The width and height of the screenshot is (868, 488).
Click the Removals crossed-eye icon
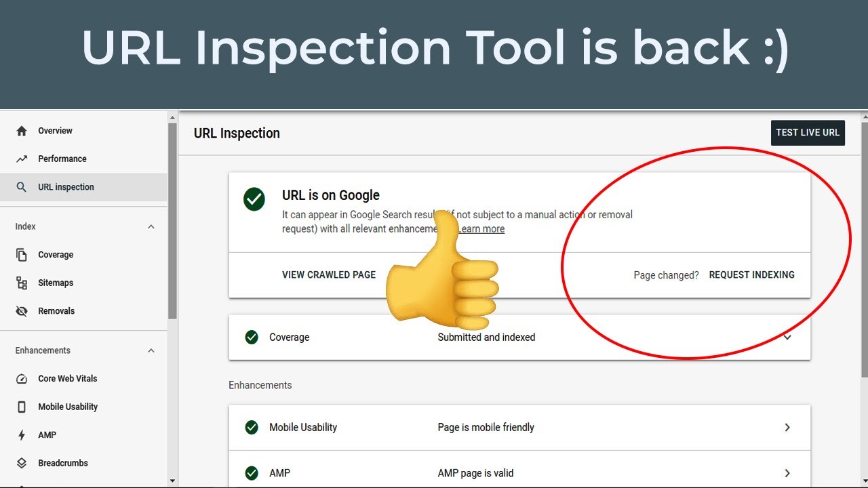coord(22,311)
